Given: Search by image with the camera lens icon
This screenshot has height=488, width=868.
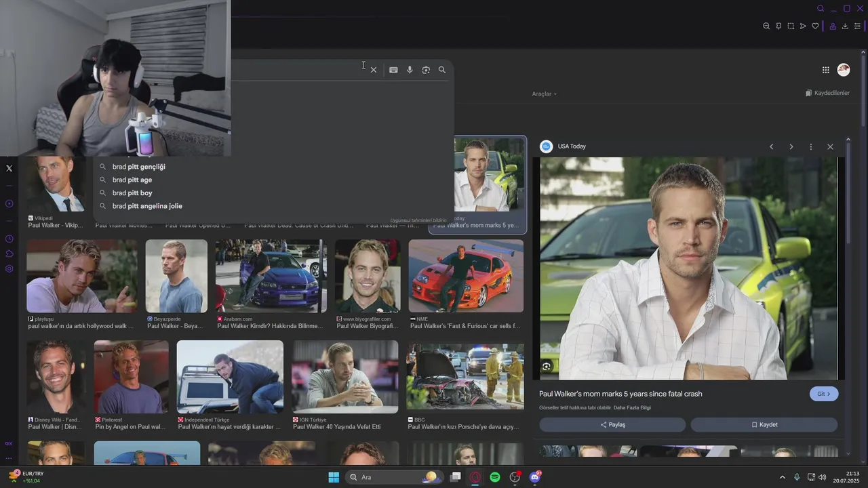Looking at the screenshot, I should pos(426,70).
